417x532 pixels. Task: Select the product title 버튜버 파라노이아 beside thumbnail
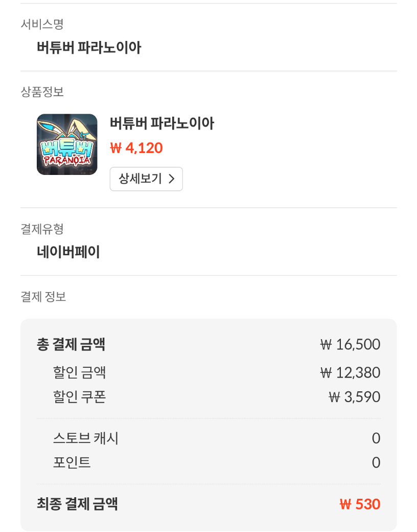[x=162, y=123]
